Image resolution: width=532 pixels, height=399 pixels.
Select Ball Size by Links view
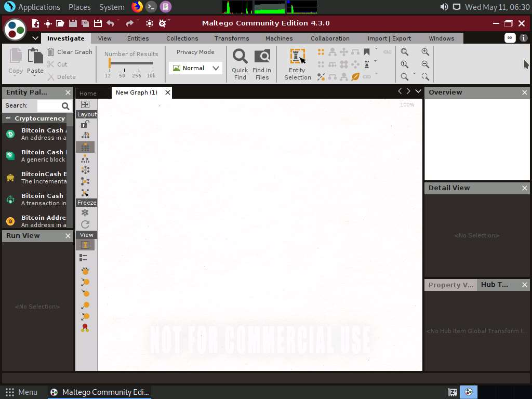pyautogui.click(x=85, y=271)
